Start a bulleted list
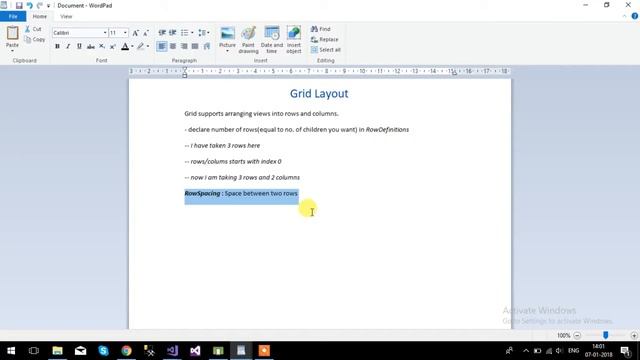640x360 pixels. (x=184, y=33)
